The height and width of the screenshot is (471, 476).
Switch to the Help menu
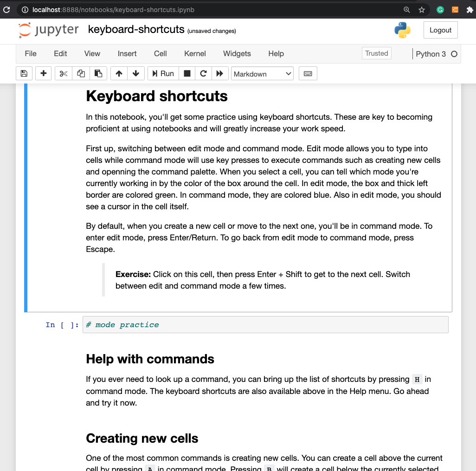point(276,54)
